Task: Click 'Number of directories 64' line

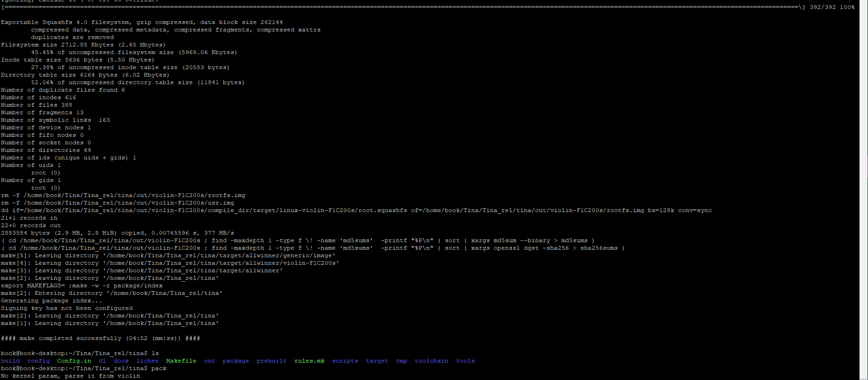Action: coord(46,150)
